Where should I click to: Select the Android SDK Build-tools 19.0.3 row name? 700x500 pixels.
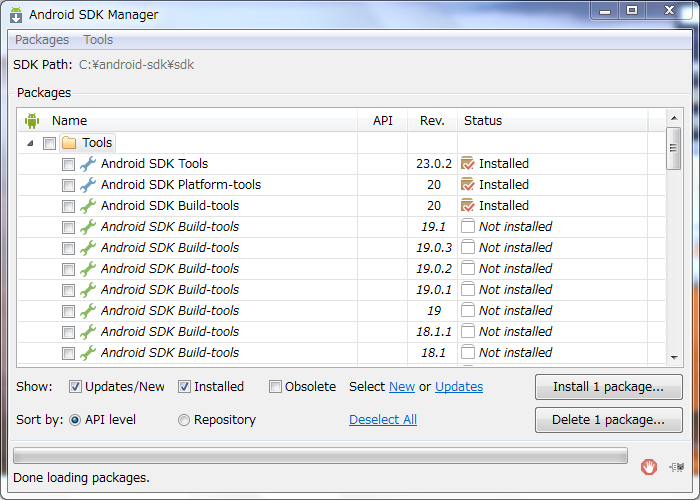pos(170,248)
